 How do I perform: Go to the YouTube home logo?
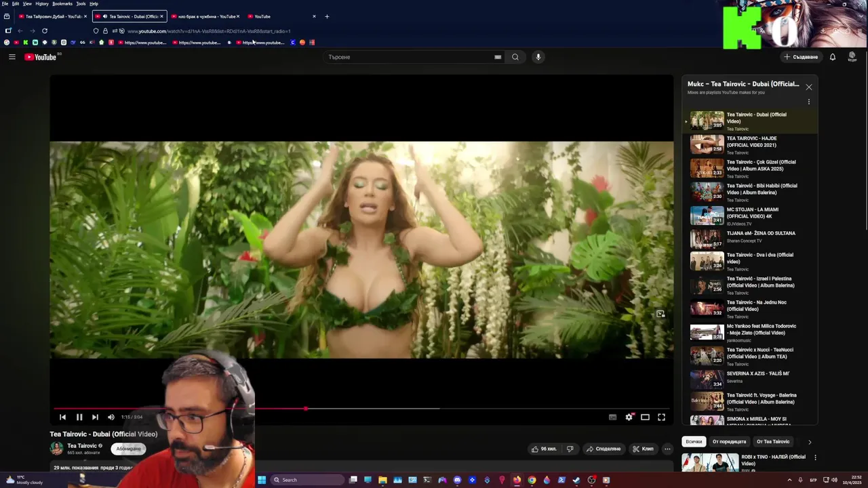click(41, 57)
